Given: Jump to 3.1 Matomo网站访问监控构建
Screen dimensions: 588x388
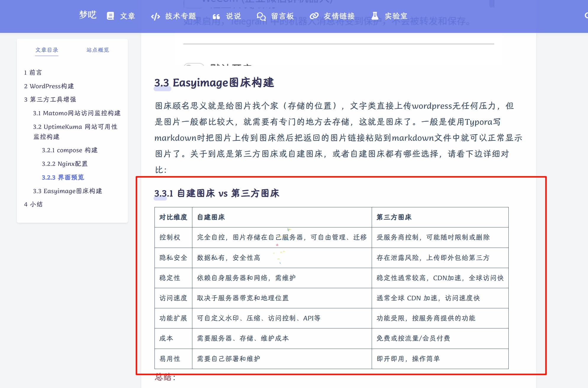Looking at the screenshot, I should click(77, 113).
